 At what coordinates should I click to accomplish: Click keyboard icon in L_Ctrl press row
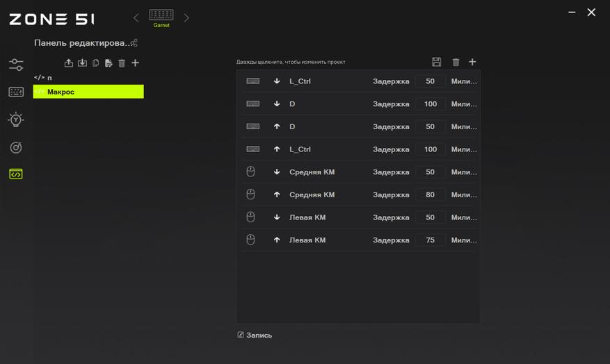(x=253, y=81)
